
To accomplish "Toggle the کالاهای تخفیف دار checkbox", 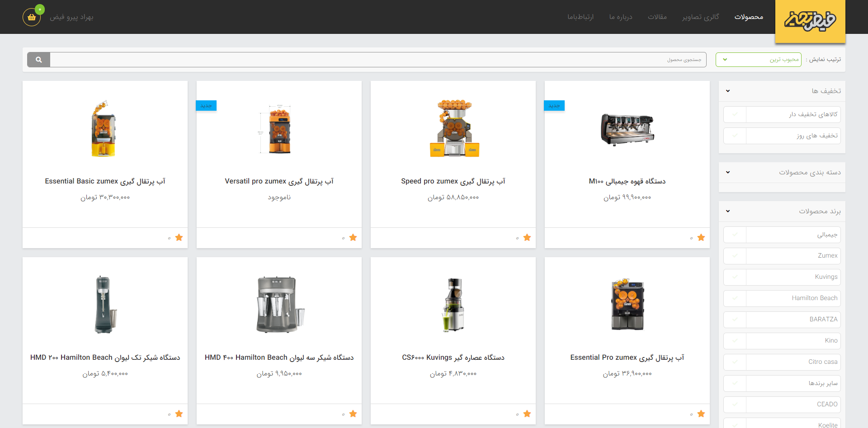I will click(x=735, y=114).
